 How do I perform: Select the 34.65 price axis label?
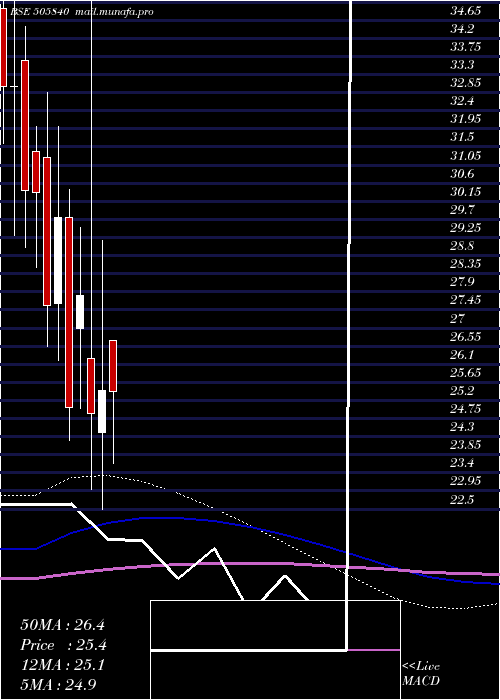[x=465, y=11]
